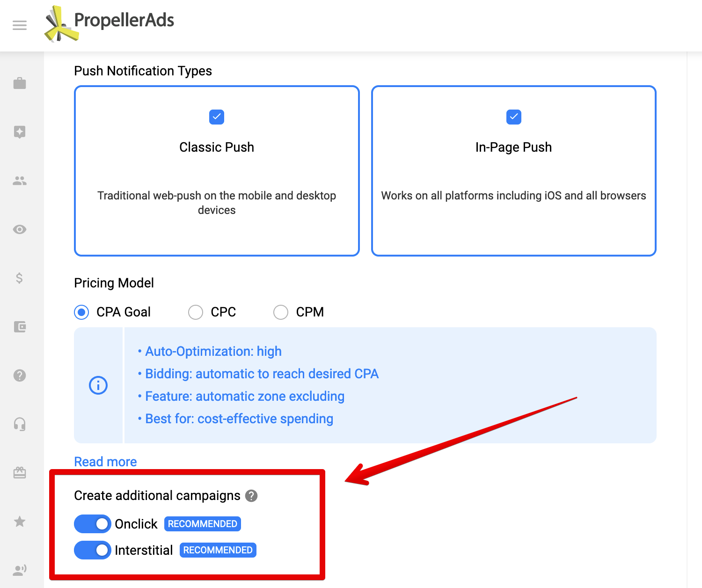Click the Read more link
The height and width of the screenshot is (588, 702).
point(105,462)
